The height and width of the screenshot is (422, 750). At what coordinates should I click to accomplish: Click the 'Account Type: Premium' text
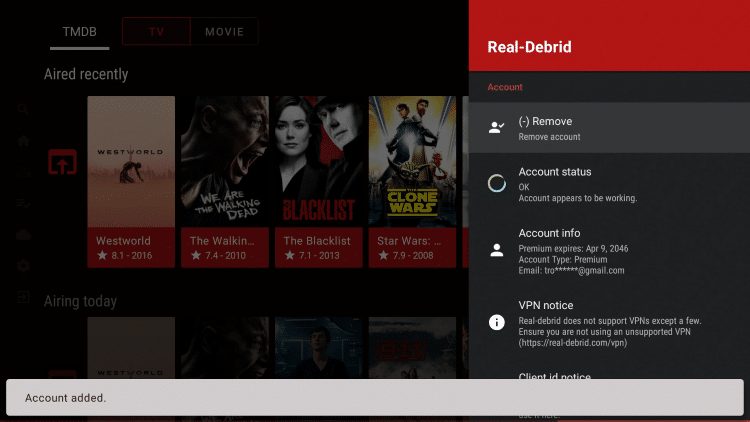coord(562,259)
